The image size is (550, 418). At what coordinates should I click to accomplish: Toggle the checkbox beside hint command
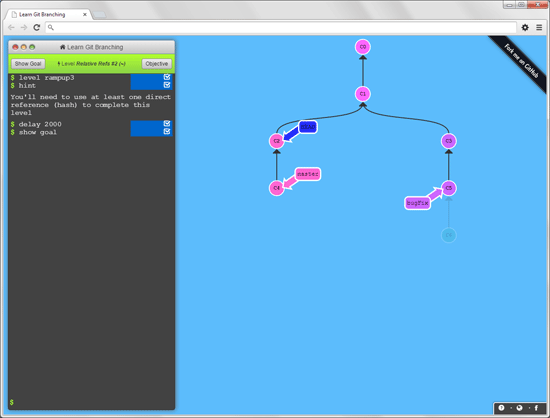click(167, 85)
